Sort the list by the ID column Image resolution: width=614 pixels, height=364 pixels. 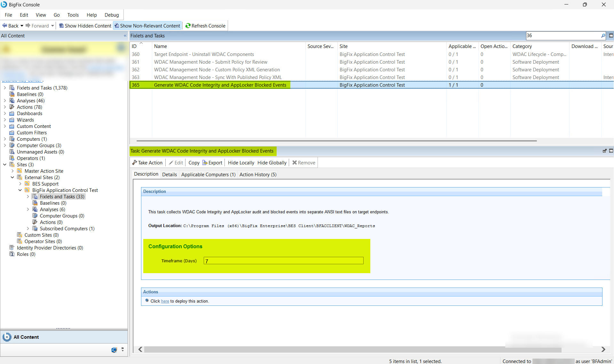[141, 46]
